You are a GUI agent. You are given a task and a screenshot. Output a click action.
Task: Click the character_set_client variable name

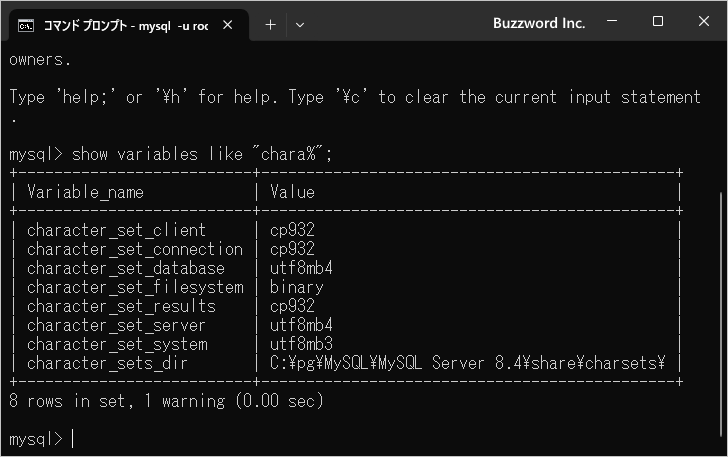tap(116, 230)
